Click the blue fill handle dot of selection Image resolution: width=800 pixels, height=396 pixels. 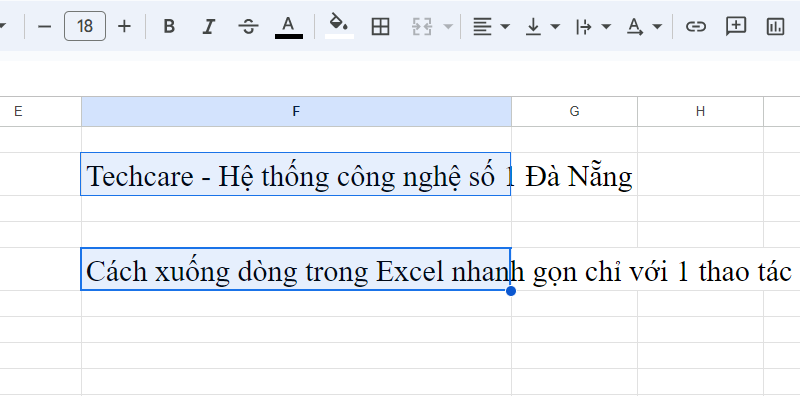click(x=511, y=291)
